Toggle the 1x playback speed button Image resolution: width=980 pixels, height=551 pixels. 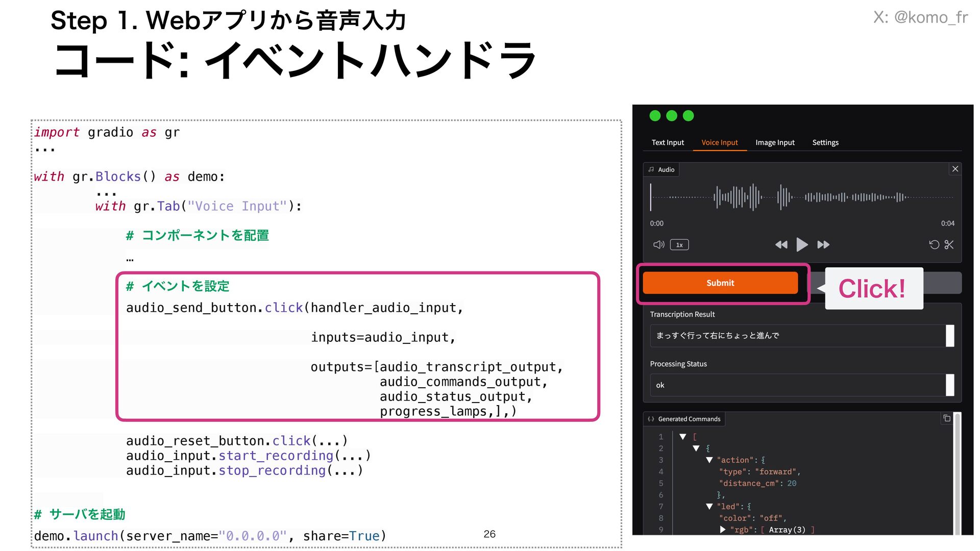point(679,245)
